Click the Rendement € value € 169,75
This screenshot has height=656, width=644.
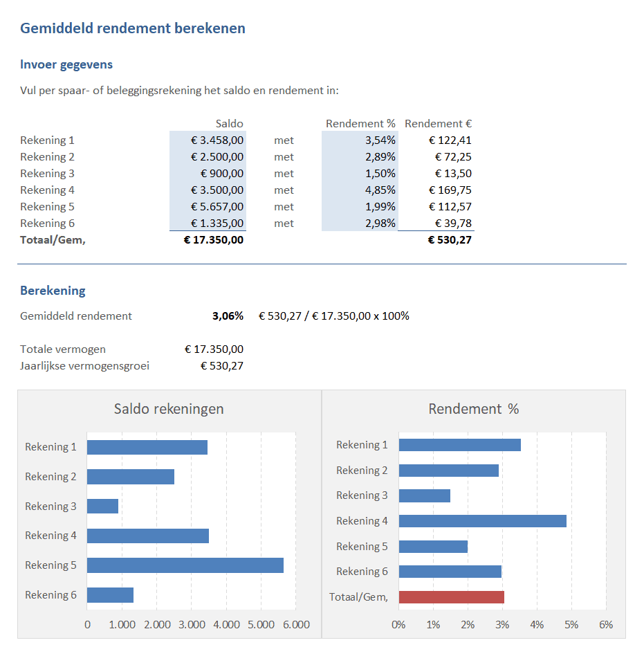450,190
